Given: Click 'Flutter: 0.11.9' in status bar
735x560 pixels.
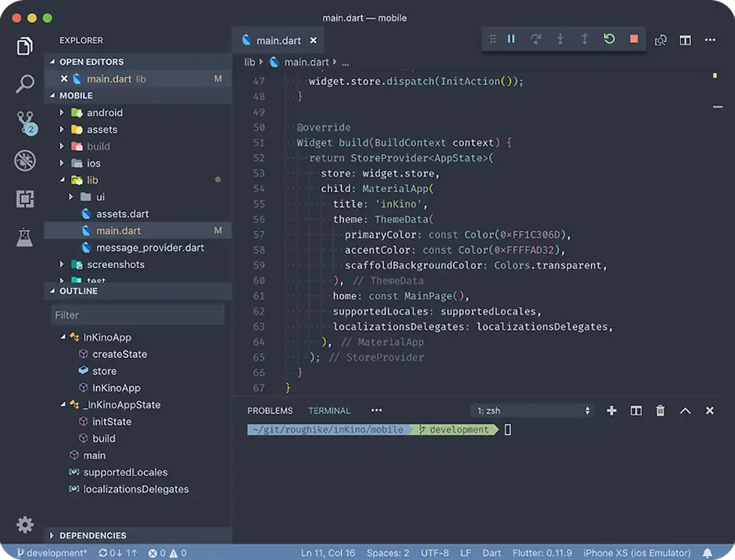Looking at the screenshot, I should pyautogui.click(x=542, y=553).
